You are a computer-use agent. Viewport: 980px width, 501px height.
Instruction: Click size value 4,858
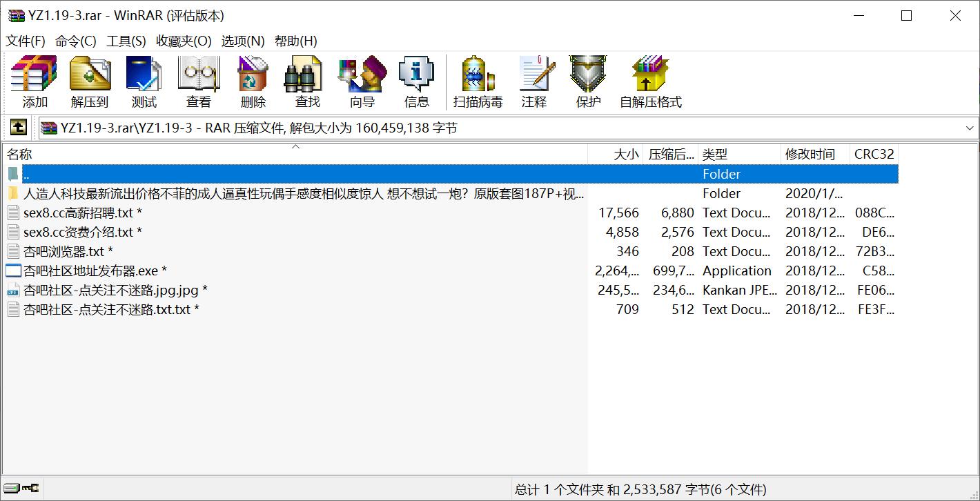(x=623, y=232)
